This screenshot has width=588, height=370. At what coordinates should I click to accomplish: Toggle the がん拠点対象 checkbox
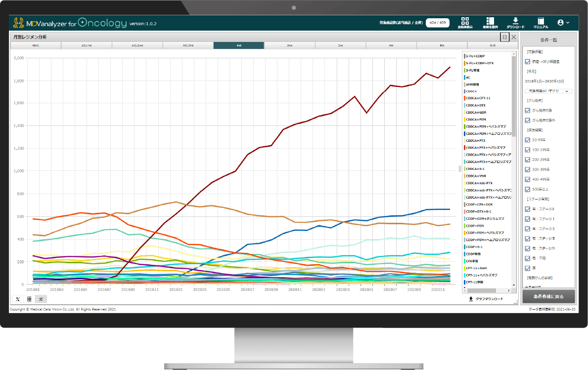click(x=527, y=110)
